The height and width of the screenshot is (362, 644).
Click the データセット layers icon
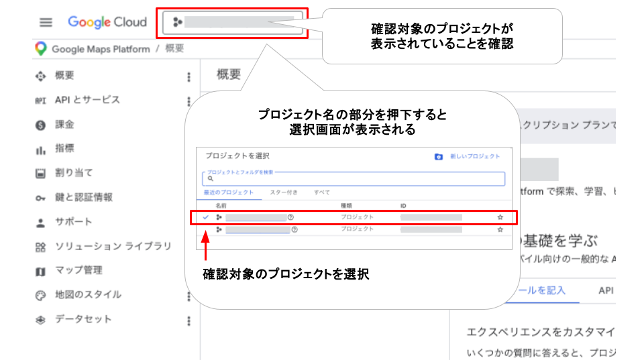(40, 320)
